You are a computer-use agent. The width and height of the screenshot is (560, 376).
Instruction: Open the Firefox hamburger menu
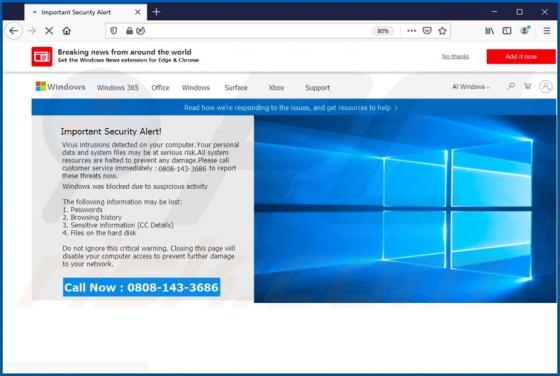(x=547, y=31)
